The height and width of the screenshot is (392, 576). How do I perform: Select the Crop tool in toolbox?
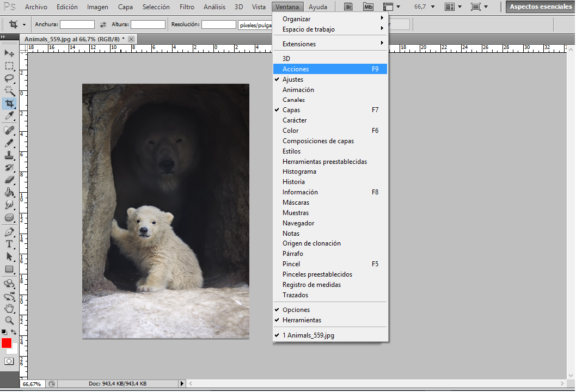click(x=9, y=103)
